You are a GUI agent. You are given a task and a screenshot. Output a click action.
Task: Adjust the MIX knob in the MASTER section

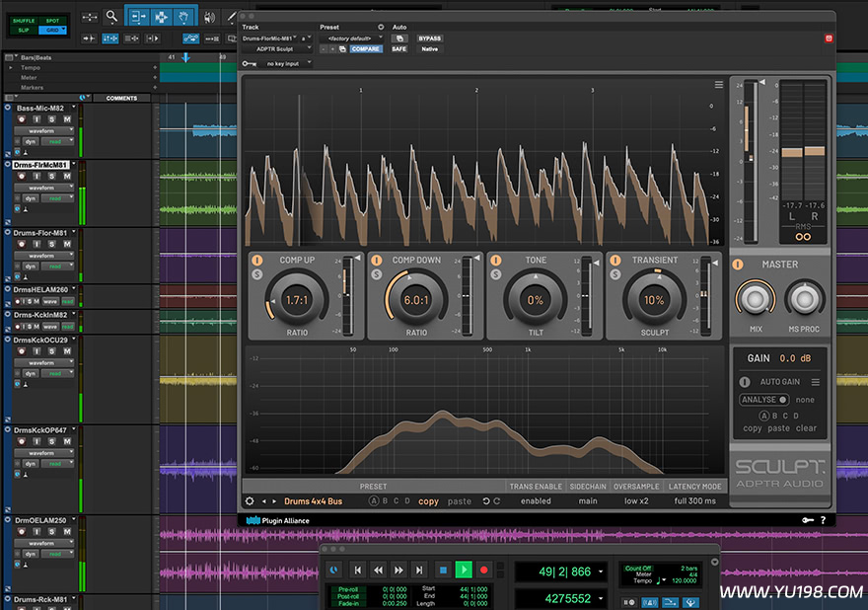click(x=756, y=301)
